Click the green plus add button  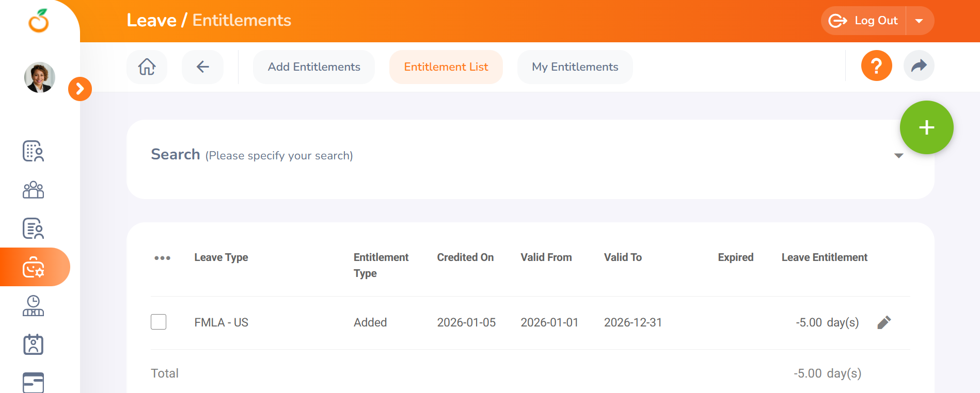[926, 127]
